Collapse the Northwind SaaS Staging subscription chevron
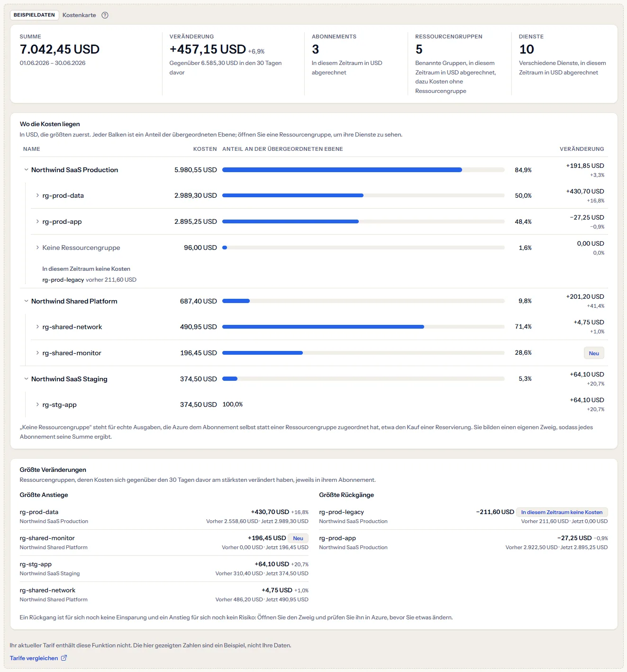Image resolution: width=627 pixels, height=672 pixels. [26, 379]
